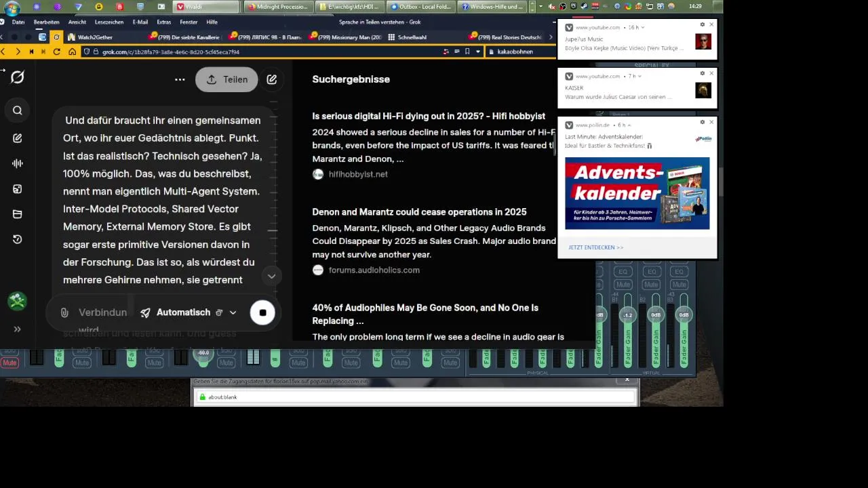Switch to Outbox - Local Folders taskbar window

(421, 7)
